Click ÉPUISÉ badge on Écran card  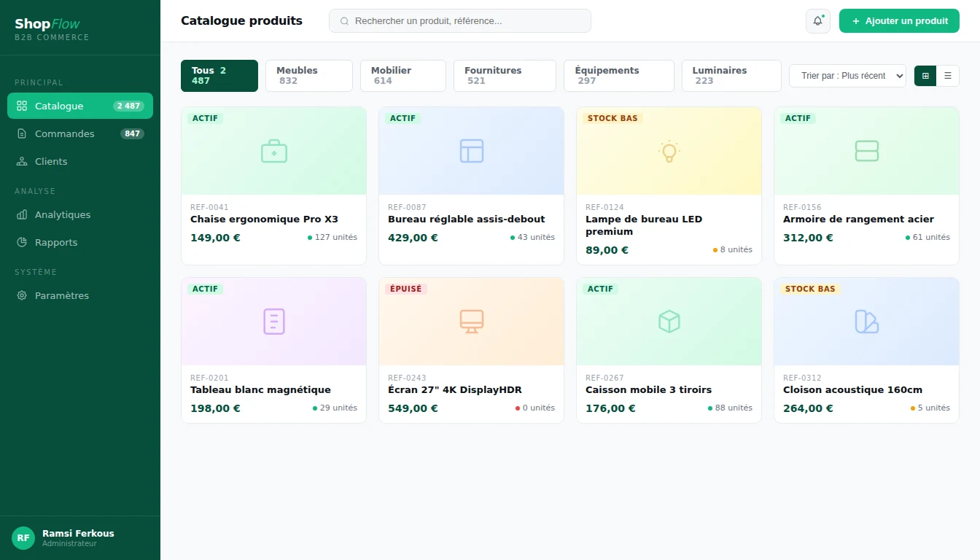[406, 289]
